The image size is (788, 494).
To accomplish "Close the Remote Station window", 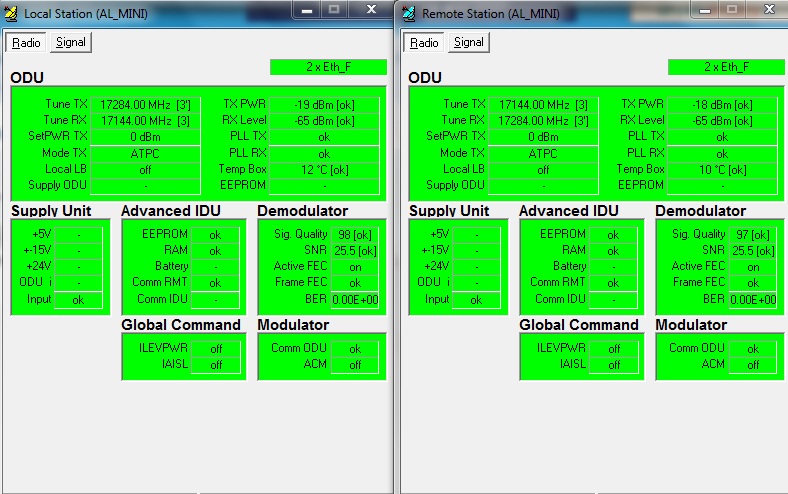I will [768, 10].
